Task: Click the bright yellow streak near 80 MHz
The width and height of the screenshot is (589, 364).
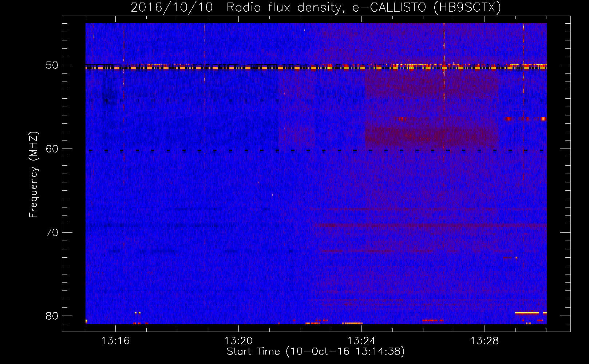Action: click(527, 313)
